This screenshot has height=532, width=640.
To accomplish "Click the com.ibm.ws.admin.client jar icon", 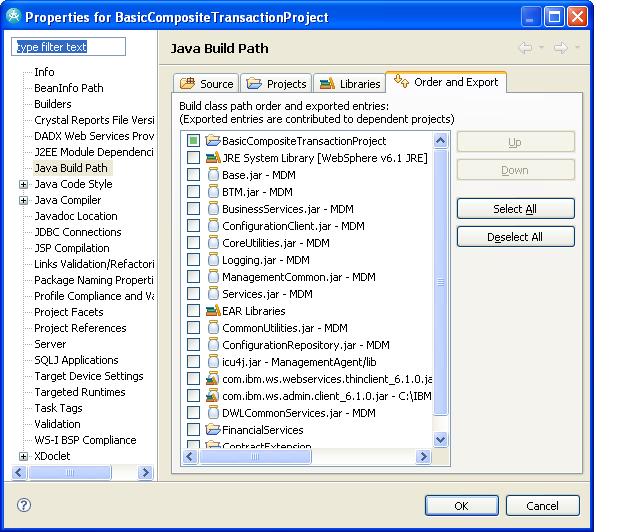I will point(212,396).
